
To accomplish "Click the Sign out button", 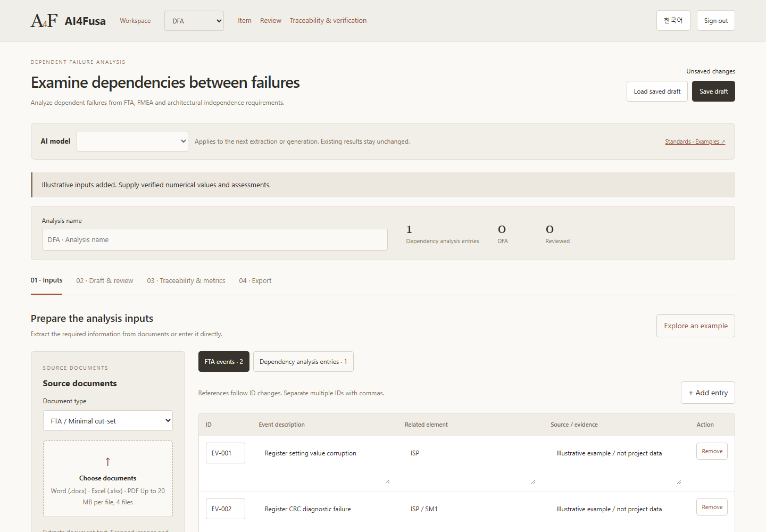I will point(716,21).
